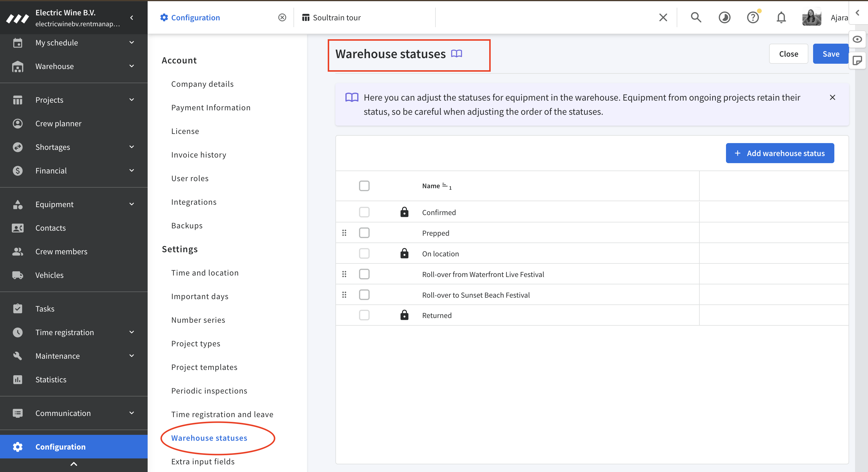
Task: Close the Configuration tab with circled X
Action: click(x=282, y=17)
